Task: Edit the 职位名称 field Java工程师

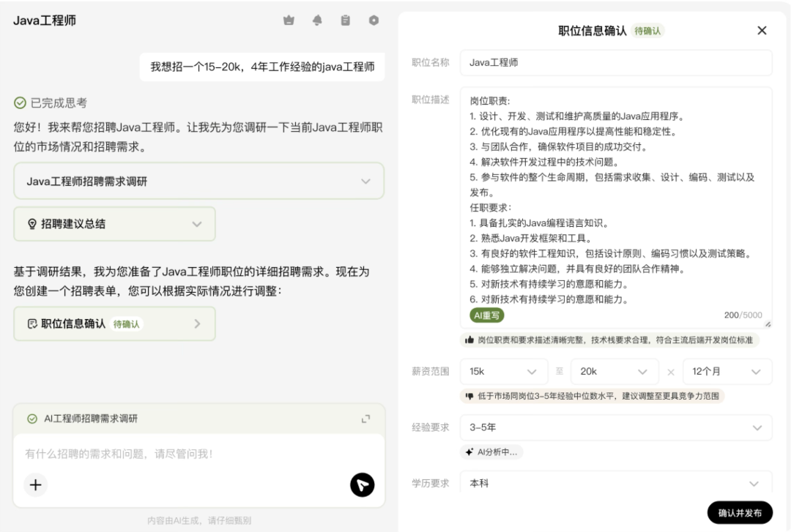Action: 616,62
